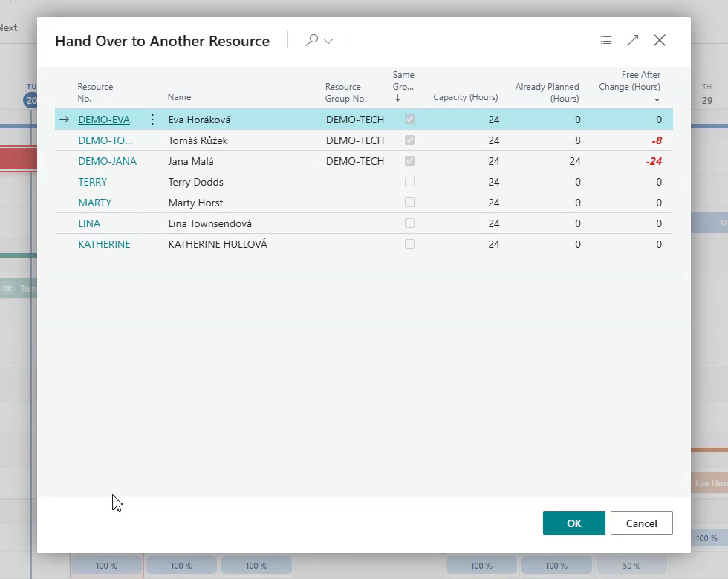
Task: Click Already Planned value 8 for Tomáš Růžek
Action: click(x=578, y=140)
